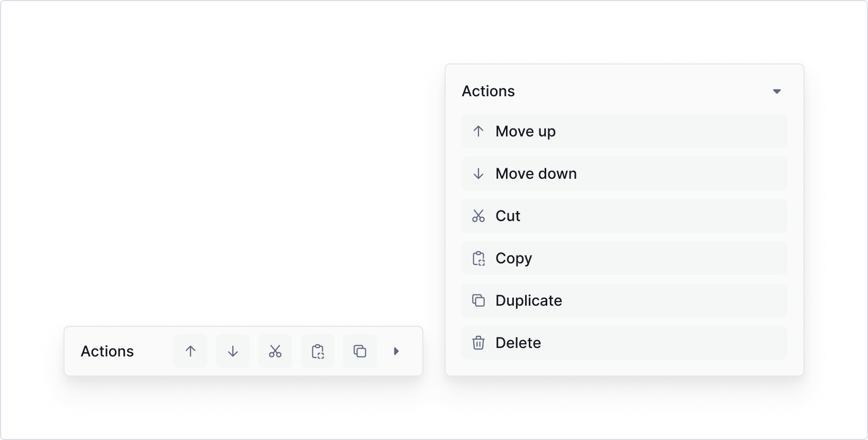Choose Move down in the Actions menu
The image size is (868, 440).
coord(624,173)
